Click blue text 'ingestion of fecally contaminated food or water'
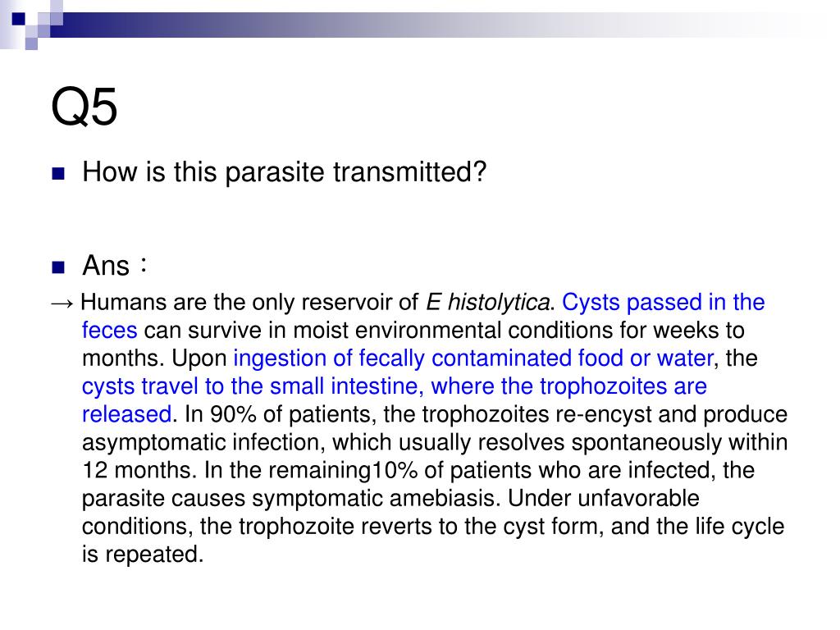840x630 pixels. 473,358
